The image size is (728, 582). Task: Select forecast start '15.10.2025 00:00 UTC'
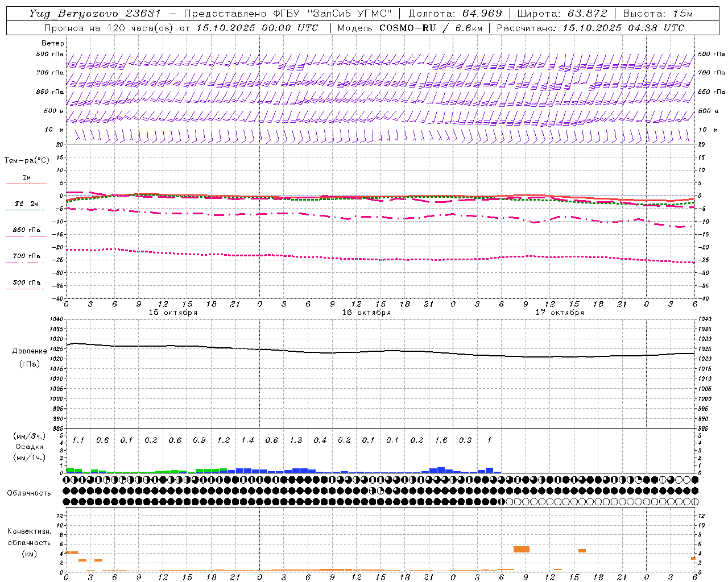tap(257, 28)
